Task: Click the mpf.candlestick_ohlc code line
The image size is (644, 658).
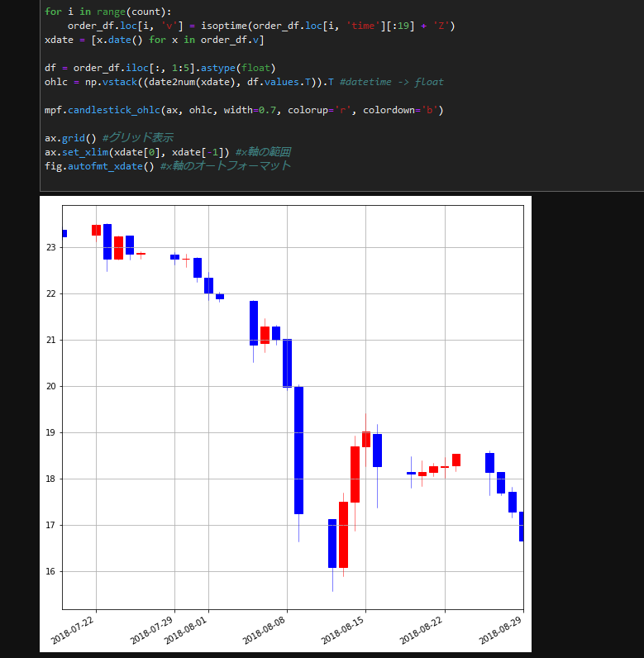Action: (x=244, y=110)
